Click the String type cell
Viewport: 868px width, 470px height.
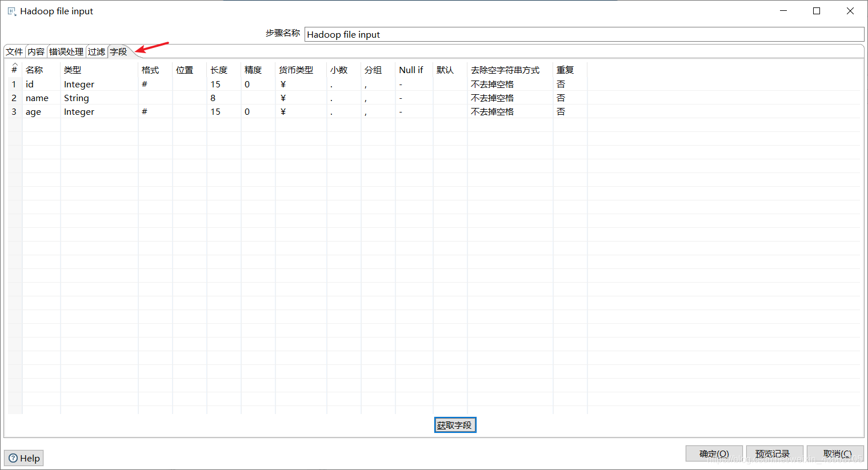(99, 98)
